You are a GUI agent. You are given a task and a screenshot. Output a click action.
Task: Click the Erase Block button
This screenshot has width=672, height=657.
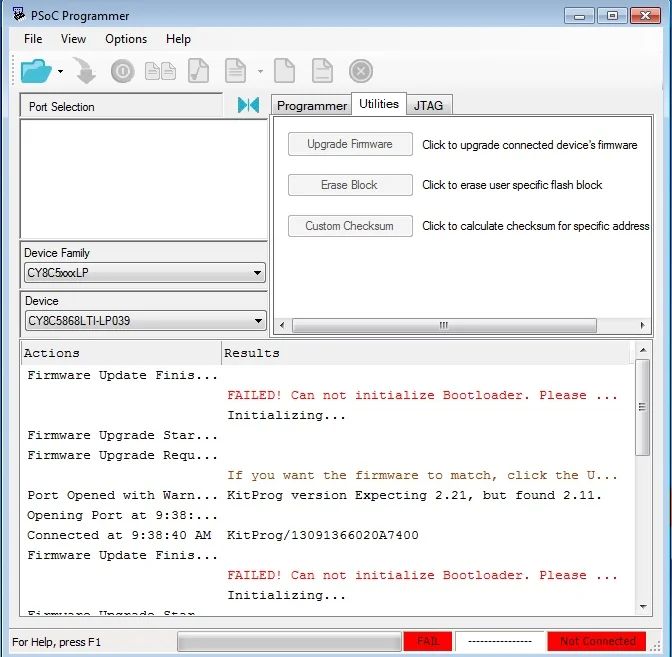(x=350, y=185)
